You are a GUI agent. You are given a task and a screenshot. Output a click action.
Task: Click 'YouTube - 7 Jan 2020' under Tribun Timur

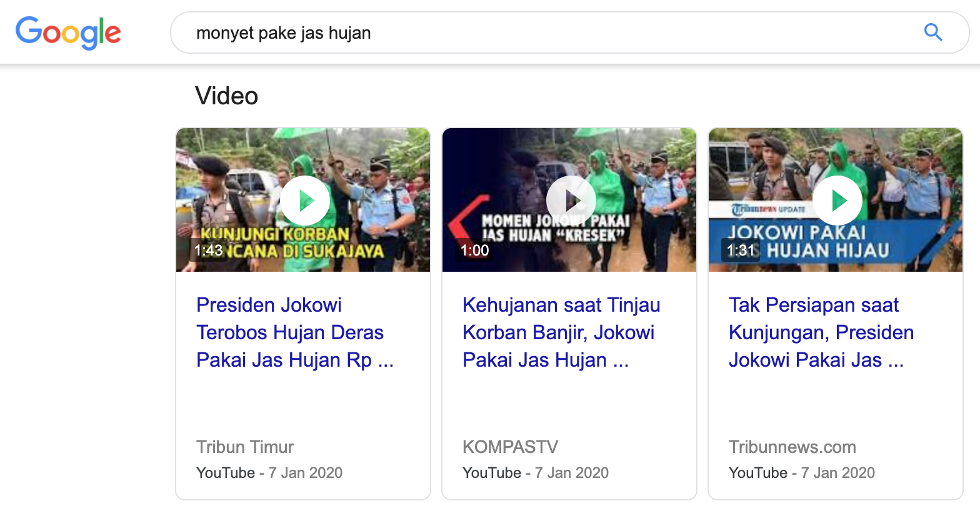pos(269,473)
